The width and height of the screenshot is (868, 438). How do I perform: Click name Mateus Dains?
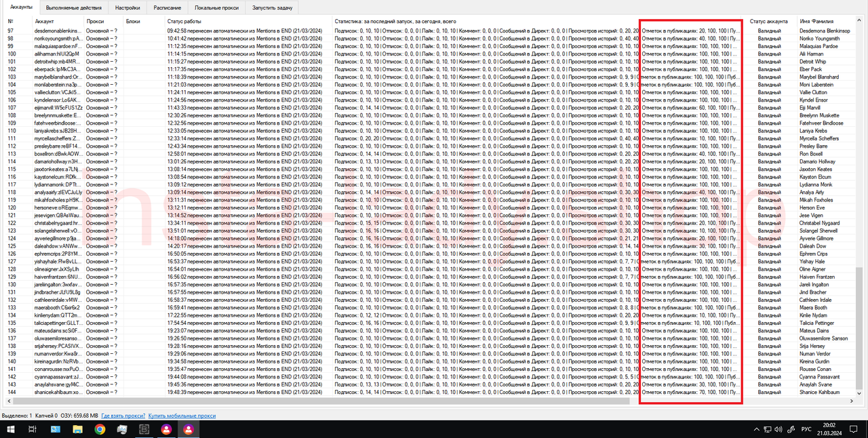click(x=814, y=330)
